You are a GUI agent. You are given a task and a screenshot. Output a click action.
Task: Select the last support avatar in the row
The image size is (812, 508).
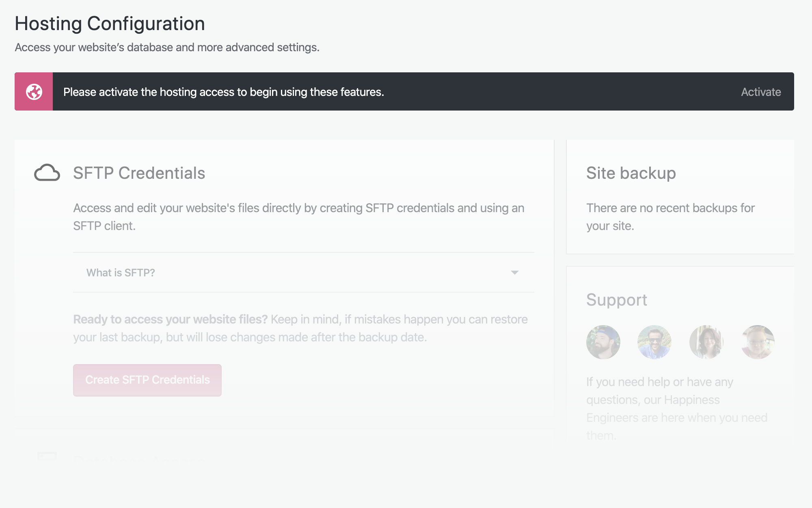[x=758, y=342]
